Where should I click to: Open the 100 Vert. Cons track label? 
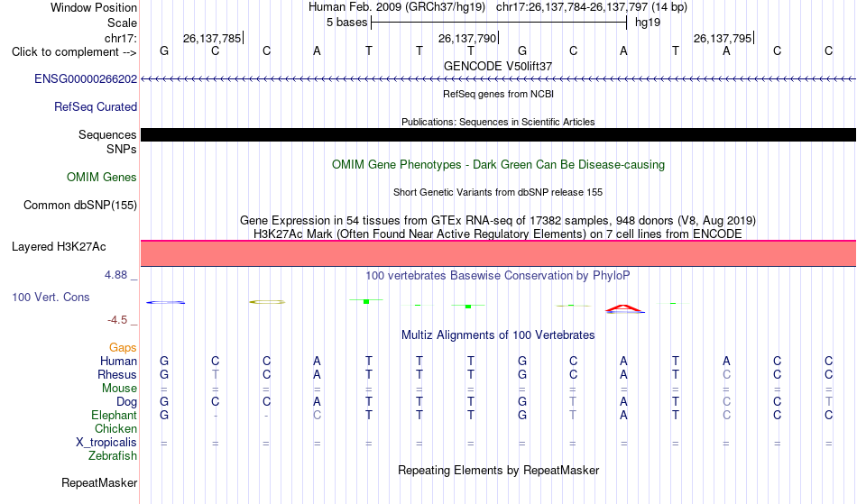(51, 297)
